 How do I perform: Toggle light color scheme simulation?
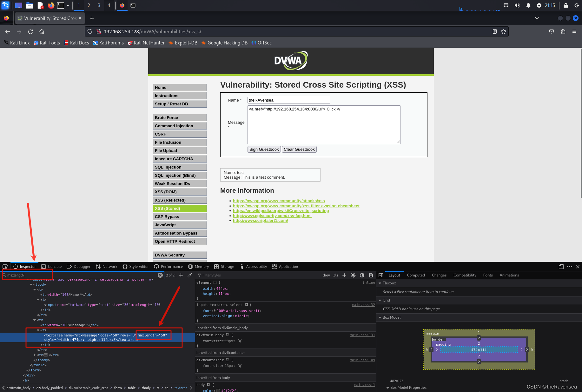tap(353, 275)
